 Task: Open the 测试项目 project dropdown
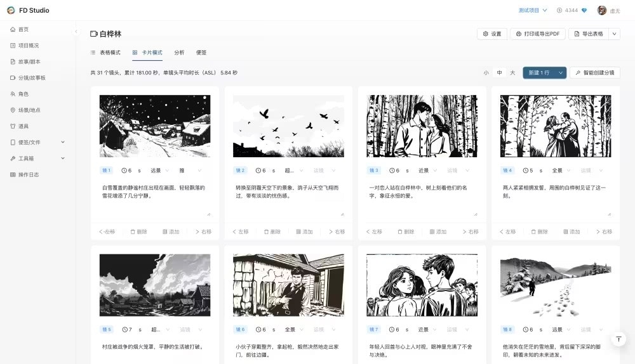click(x=533, y=11)
